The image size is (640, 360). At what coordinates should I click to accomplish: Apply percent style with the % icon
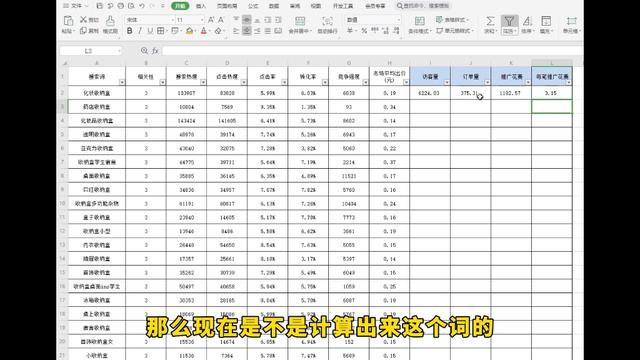364,31
